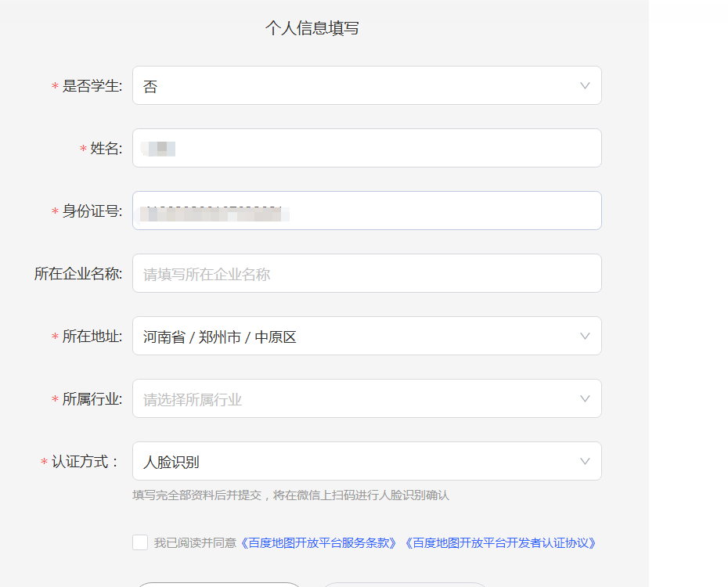Viewport: 728px width, 587px height.
Task: Click the selected value 否 in student field
Action: [151, 87]
